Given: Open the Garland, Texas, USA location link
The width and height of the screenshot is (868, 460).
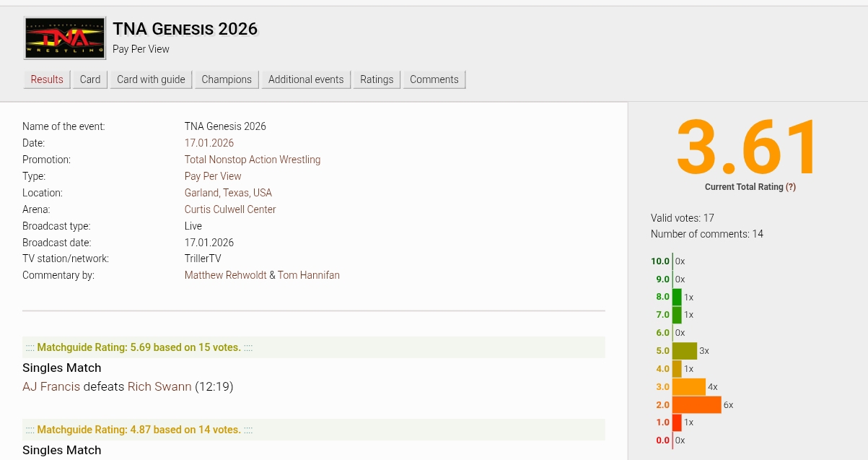Looking at the screenshot, I should click(x=228, y=193).
